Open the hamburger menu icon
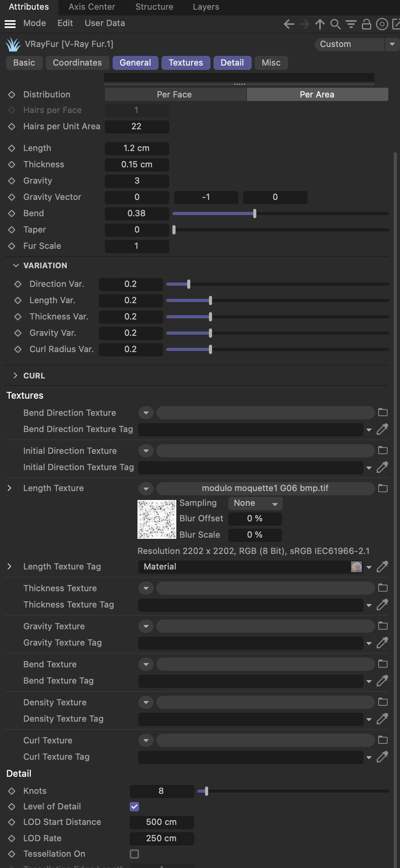This screenshot has width=400, height=868. tap(10, 24)
